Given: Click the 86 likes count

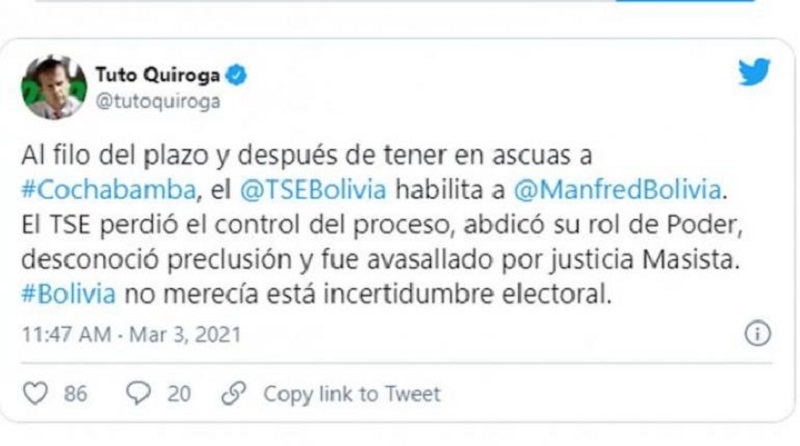Looking at the screenshot, I should [x=76, y=394].
